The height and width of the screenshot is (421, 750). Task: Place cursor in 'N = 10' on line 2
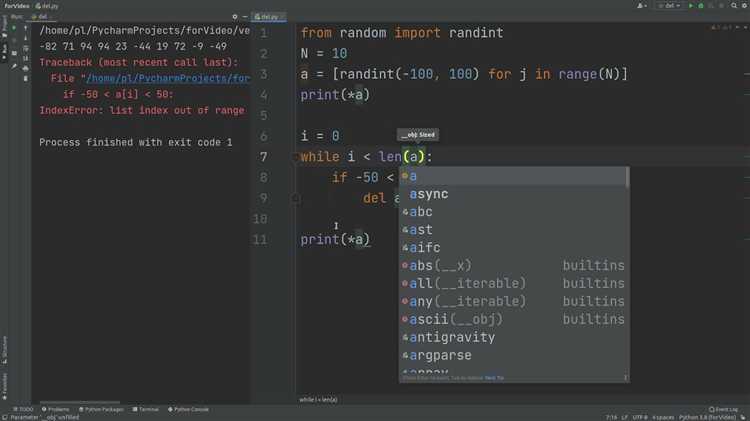[324, 54]
